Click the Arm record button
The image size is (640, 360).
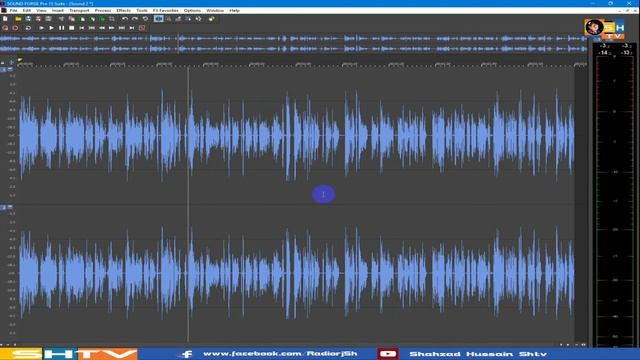pyautogui.click(x=5, y=28)
